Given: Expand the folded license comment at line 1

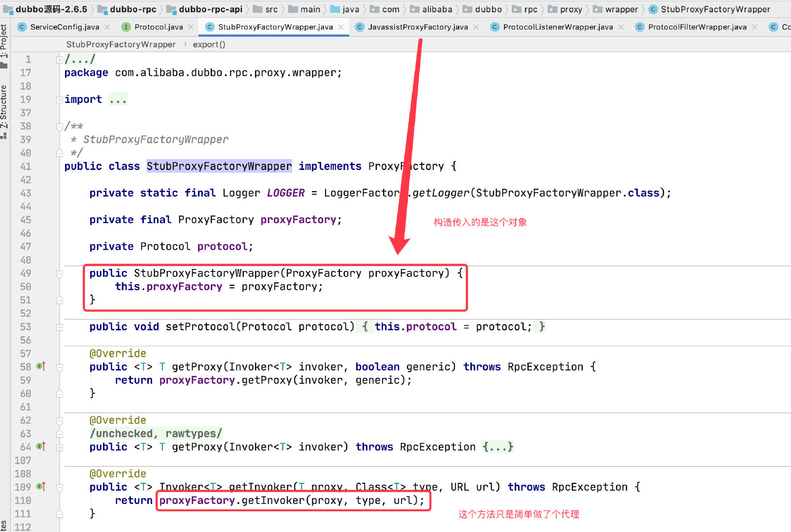Looking at the screenshot, I should [x=60, y=60].
